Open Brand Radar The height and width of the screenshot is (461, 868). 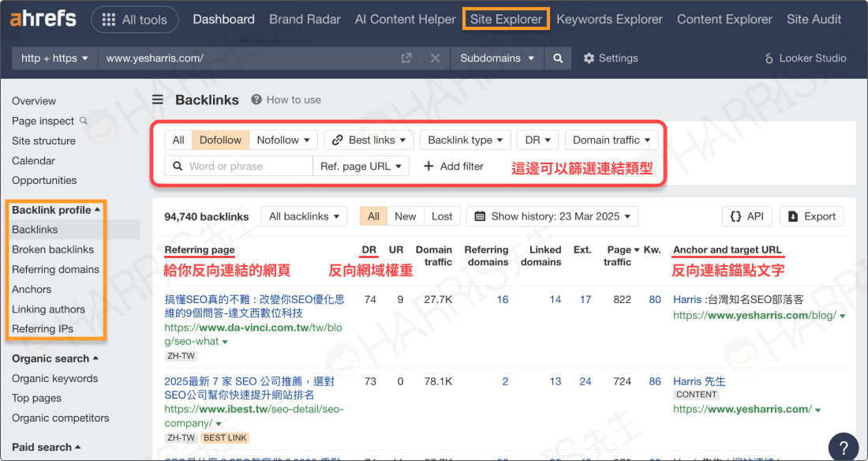pyautogui.click(x=305, y=20)
